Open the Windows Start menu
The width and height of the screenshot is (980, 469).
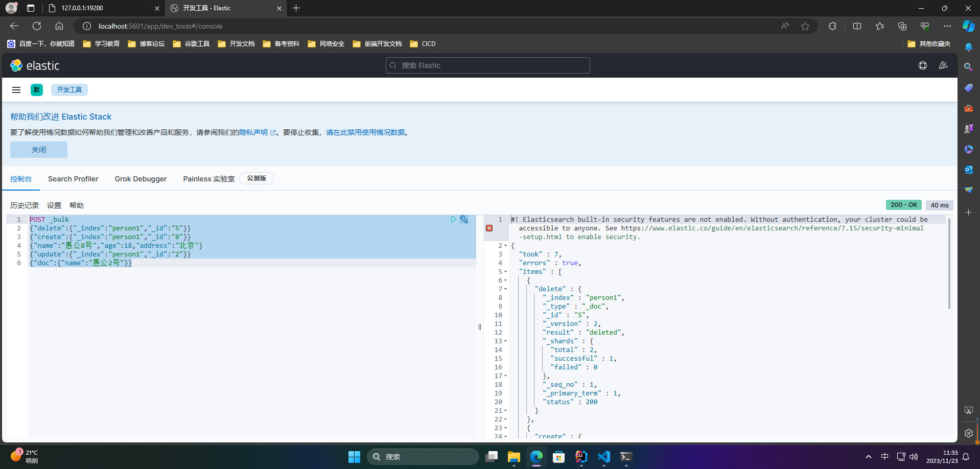(x=354, y=457)
